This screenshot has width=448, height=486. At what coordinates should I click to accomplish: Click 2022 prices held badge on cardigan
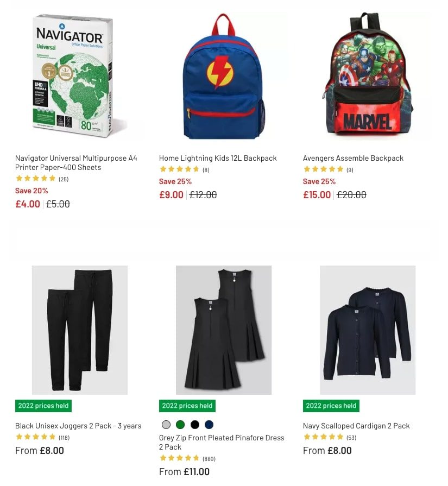click(x=331, y=406)
